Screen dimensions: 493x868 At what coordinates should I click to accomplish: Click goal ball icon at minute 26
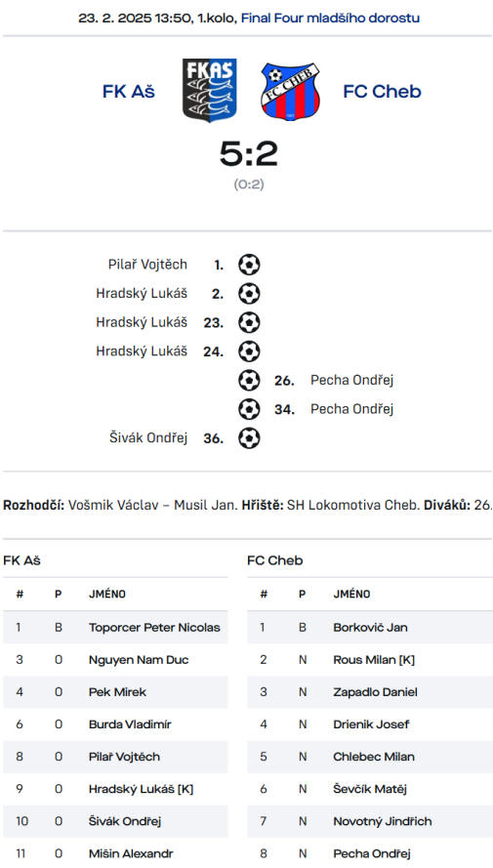click(249, 381)
